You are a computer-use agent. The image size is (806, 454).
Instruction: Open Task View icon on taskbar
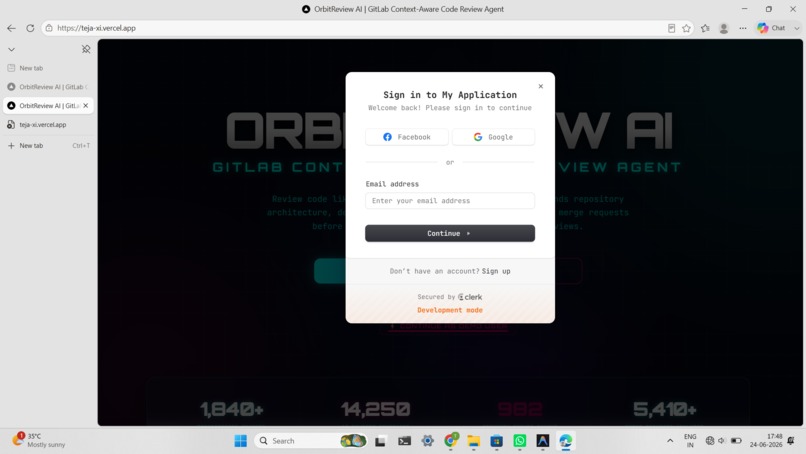coord(380,441)
